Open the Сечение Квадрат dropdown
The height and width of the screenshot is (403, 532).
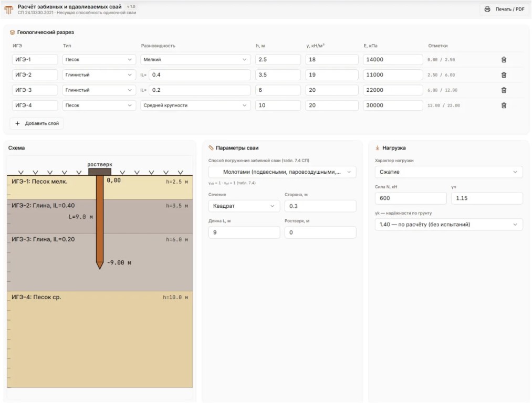pos(244,206)
